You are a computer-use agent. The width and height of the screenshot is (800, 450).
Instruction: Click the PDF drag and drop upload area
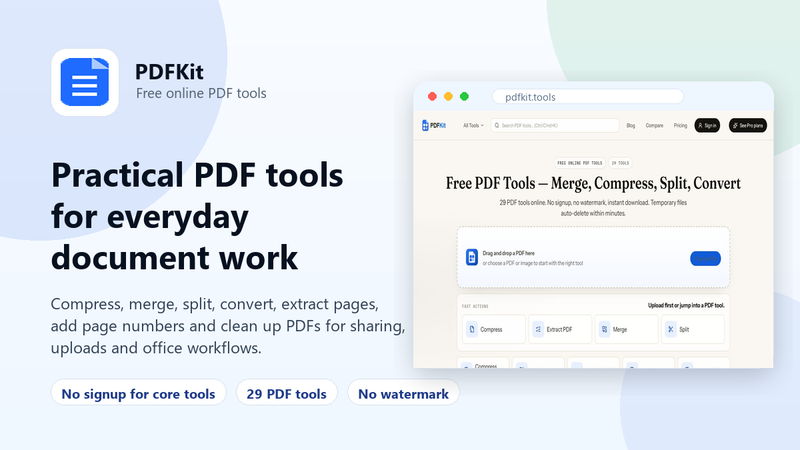pyautogui.click(x=593, y=257)
